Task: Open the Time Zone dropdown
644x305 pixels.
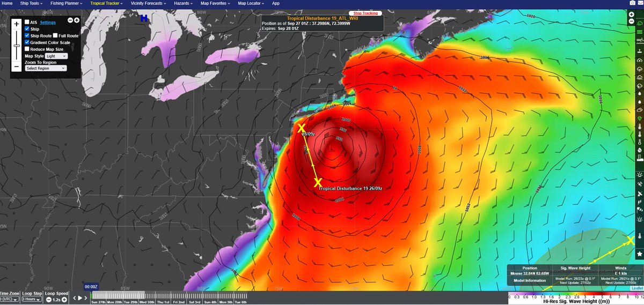Action: tap(9, 299)
